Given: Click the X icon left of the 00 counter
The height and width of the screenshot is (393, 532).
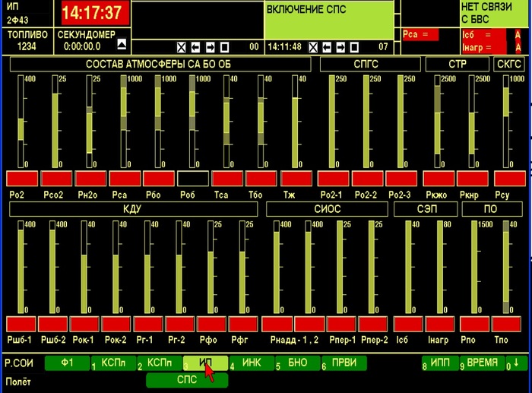Looking at the screenshot, I should 181,47.
